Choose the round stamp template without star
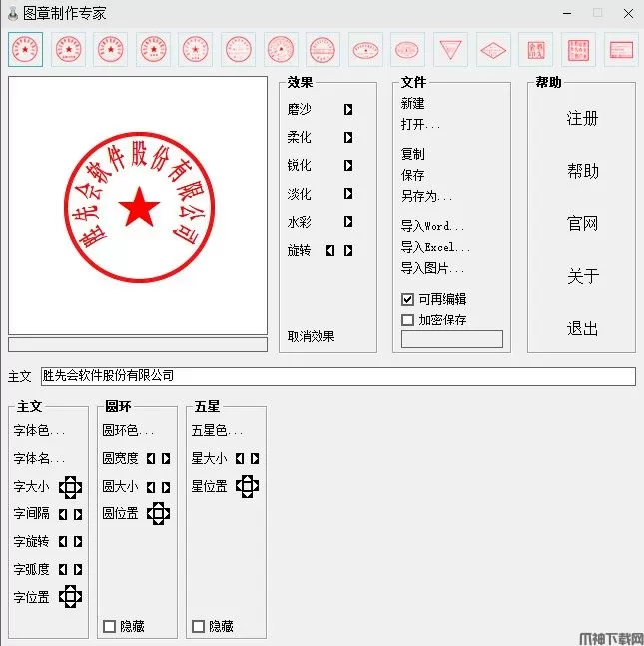The width and height of the screenshot is (644, 646). [x=239, y=50]
